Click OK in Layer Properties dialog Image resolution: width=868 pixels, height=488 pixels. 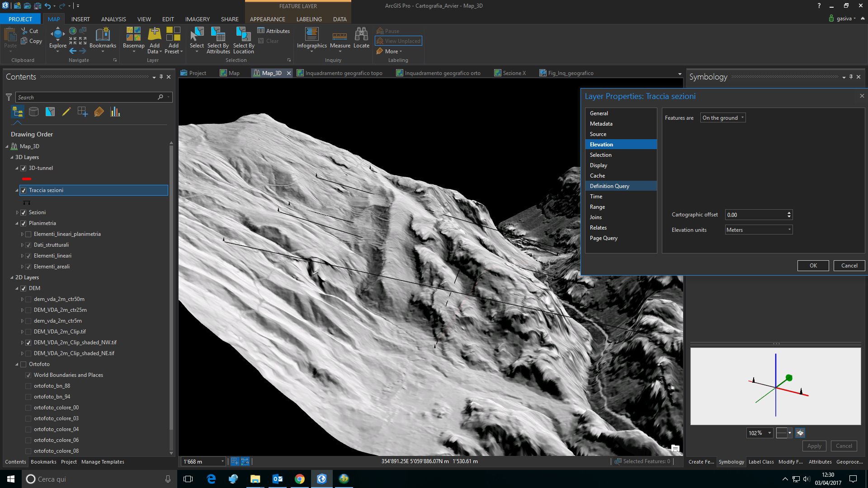[813, 266]
